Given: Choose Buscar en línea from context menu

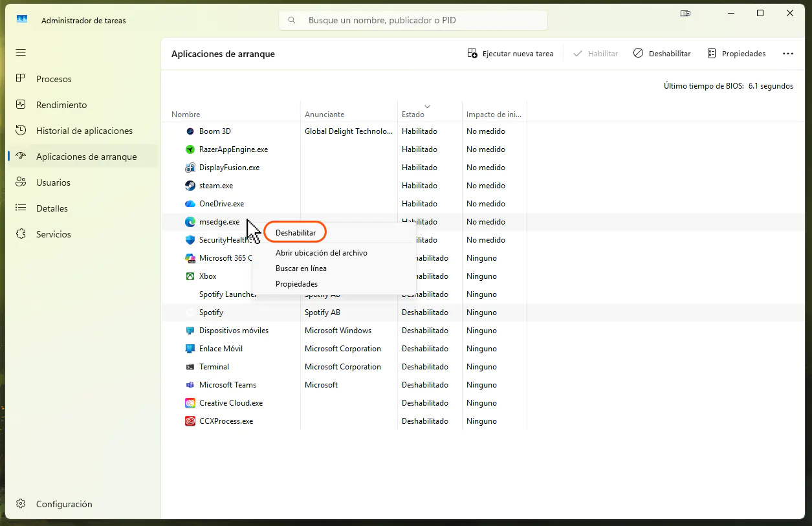Looking at the screenshot, I should 301,268.
